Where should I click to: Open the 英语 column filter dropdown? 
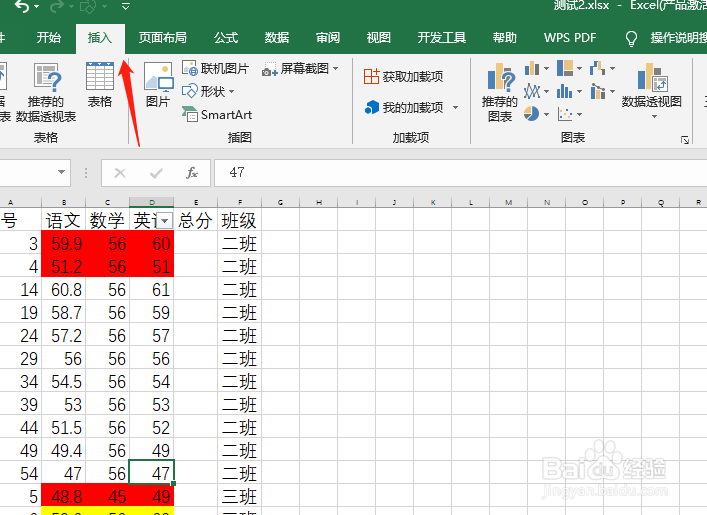165,221
